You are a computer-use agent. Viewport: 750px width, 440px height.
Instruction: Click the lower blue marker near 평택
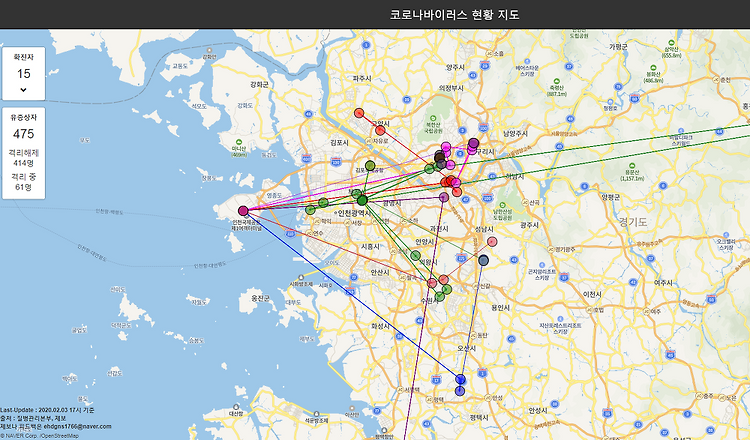[460, 391]
